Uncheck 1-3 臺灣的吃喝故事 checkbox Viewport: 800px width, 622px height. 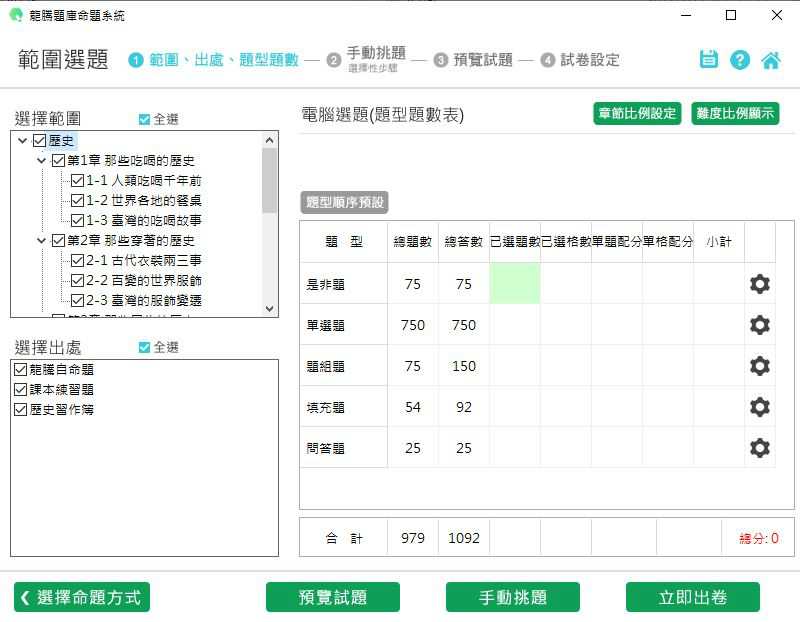(78, 220)
